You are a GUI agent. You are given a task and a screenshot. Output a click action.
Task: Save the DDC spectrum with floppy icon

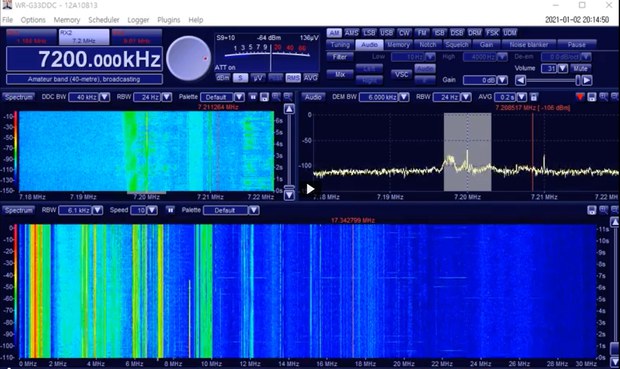[x=264, y=97]
